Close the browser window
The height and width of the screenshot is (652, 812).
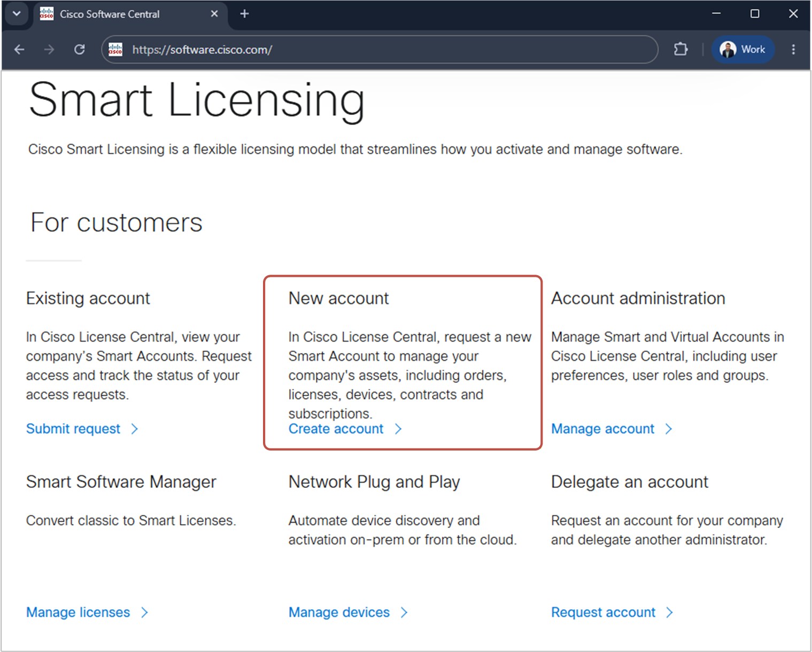(x=793, y=14)
